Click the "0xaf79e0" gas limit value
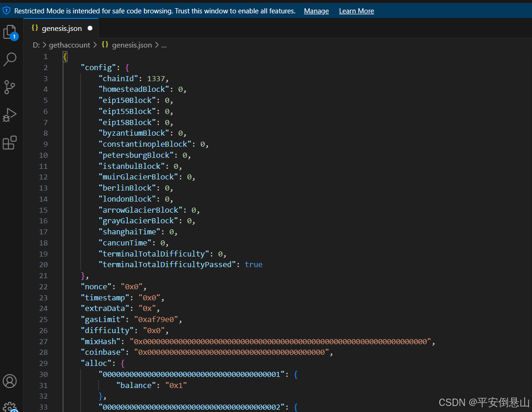Image resolution: width=532 pixels, height=412 pixels. (x=156, y=319)
